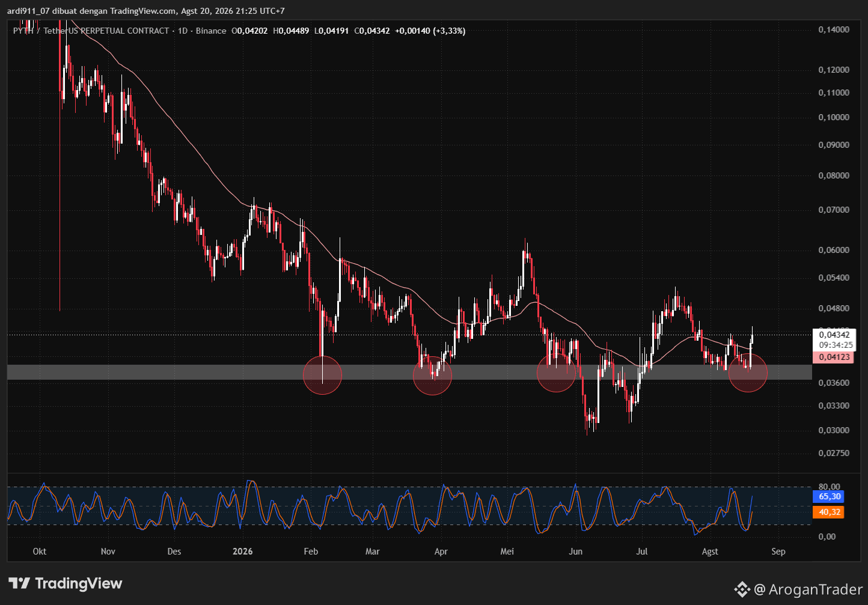Screen dimensions: 868x605
Task: Click the 0,05400 price axis label
Action: coord(834,278)
